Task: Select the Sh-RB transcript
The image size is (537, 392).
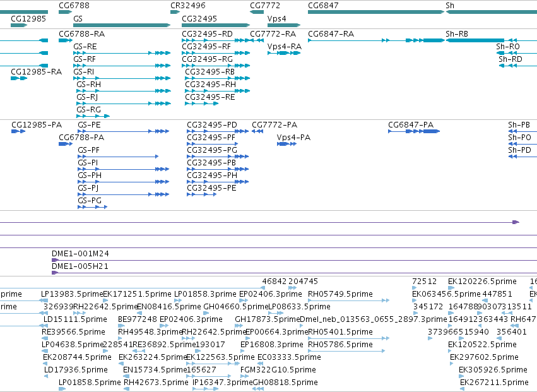Action: [x=492, y=40]
